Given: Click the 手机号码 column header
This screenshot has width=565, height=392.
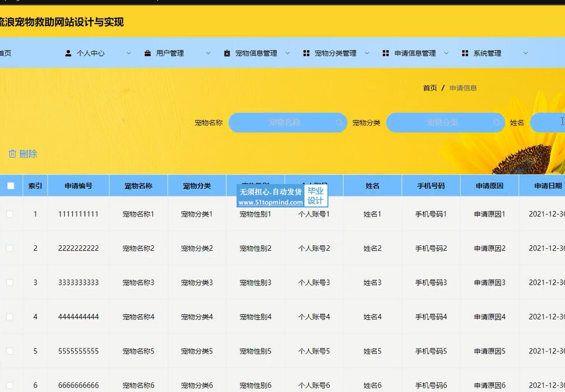Looking at the screenshot, I should pyautogui.click(x=431, y=186).
